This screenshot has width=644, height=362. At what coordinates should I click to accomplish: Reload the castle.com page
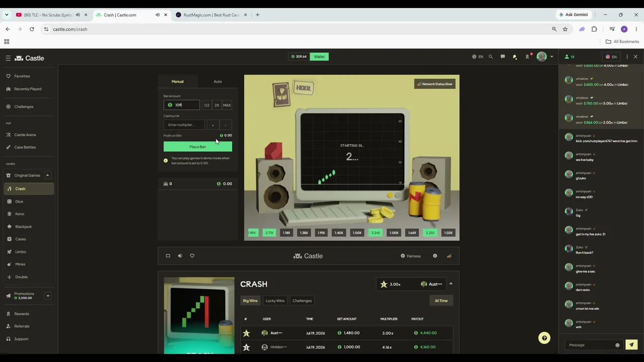32,29
